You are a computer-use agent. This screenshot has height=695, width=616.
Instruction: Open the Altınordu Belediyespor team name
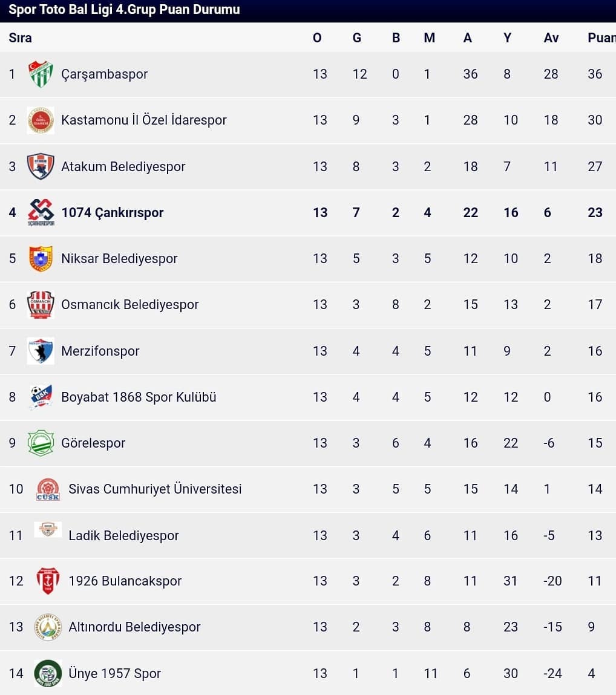click(x=134, y=627)
